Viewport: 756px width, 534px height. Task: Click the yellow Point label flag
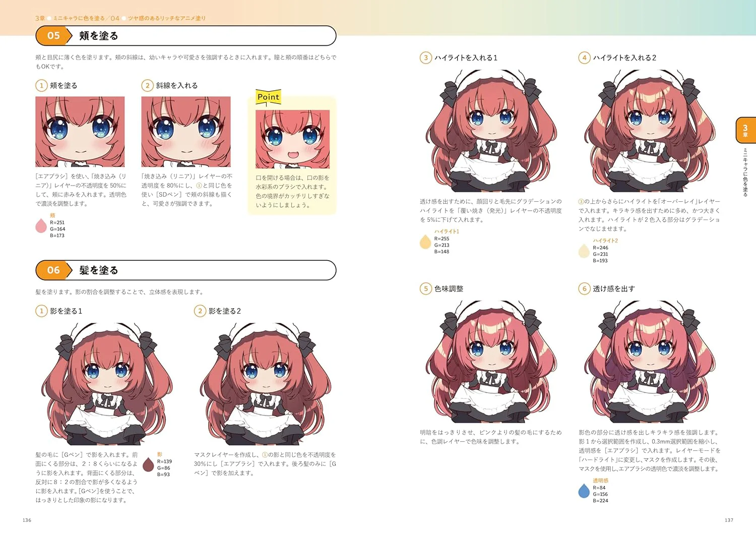pos(268,97)
